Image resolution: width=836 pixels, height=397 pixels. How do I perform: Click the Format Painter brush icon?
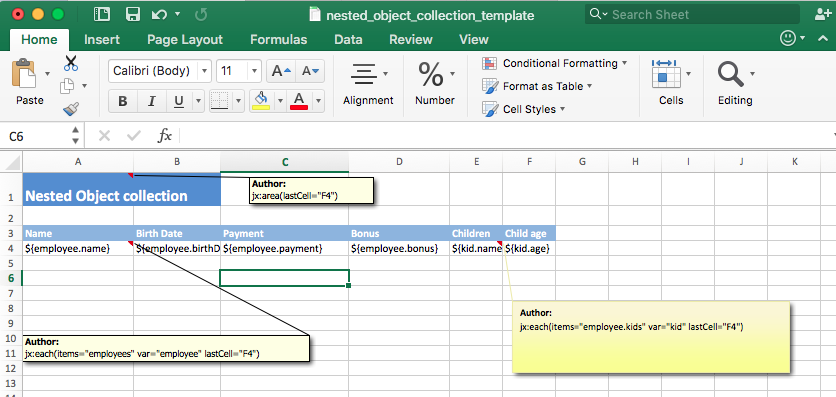70,109
